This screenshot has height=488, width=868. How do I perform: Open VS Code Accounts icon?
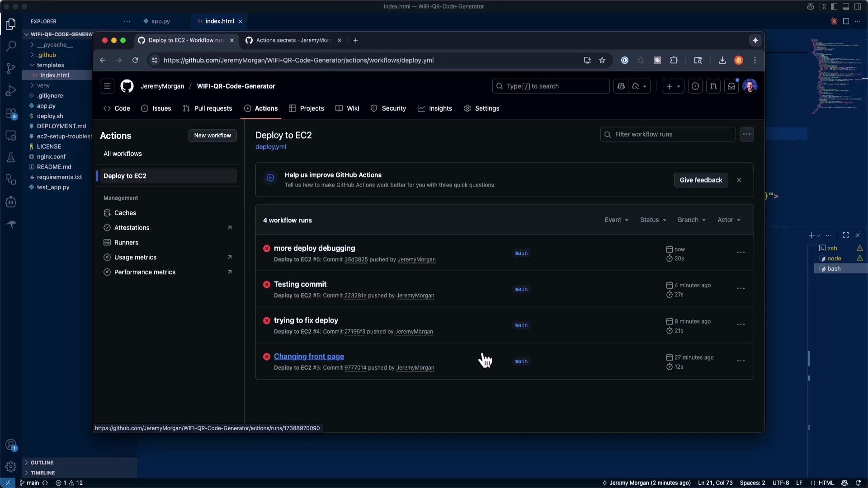pos(11,445)
